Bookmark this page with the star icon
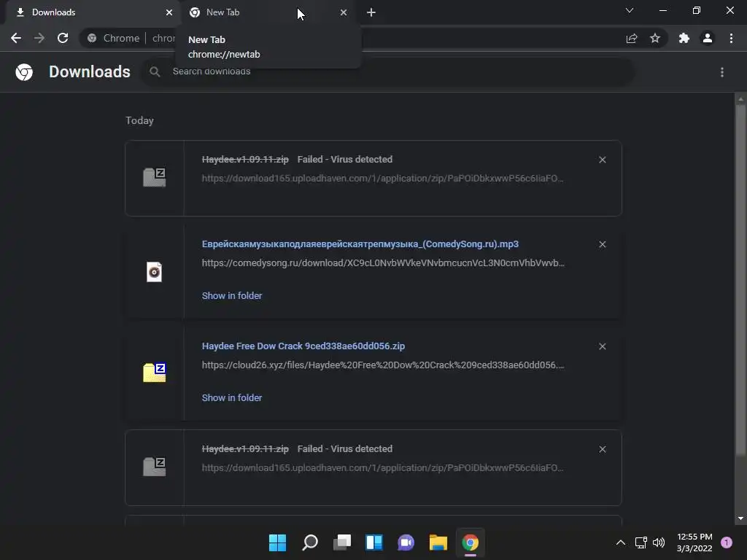Image resolution: width=747 pixels, height=560 pixels. pyautogui.click(x=655, y=38)
